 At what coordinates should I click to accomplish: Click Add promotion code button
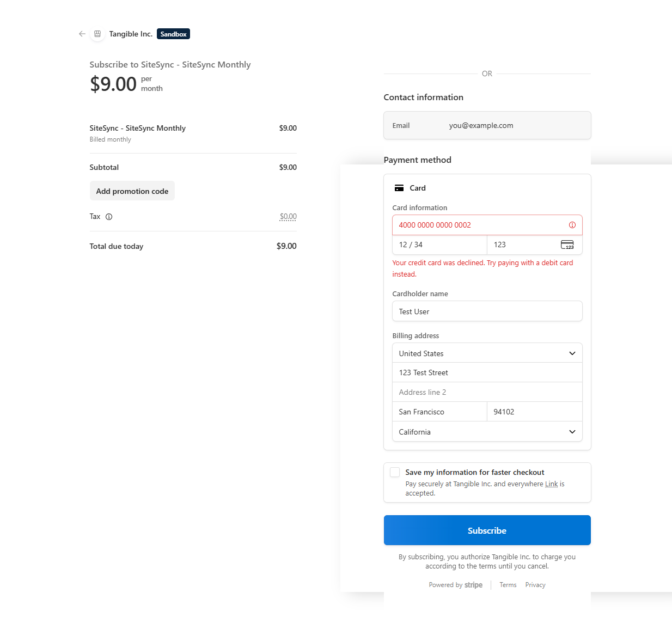[132, 191]
